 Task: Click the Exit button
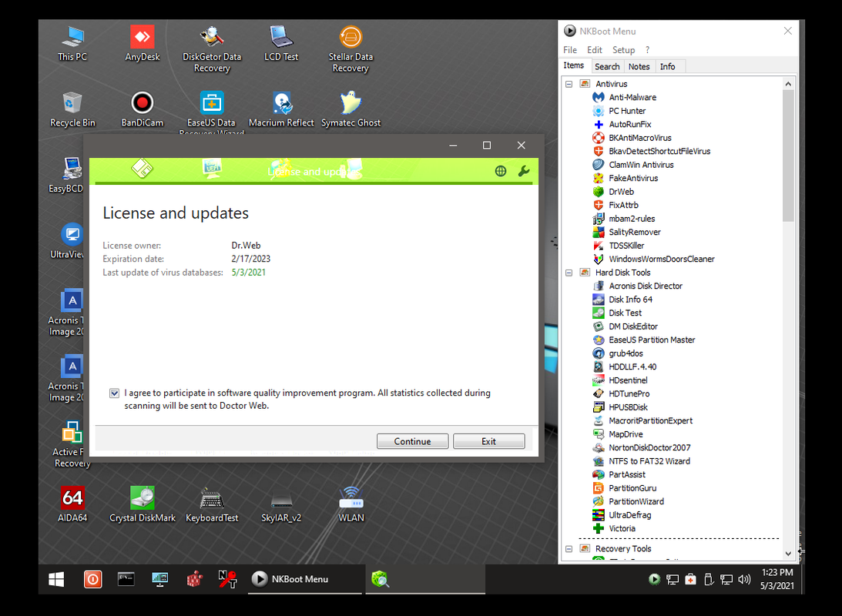[488, 441]
